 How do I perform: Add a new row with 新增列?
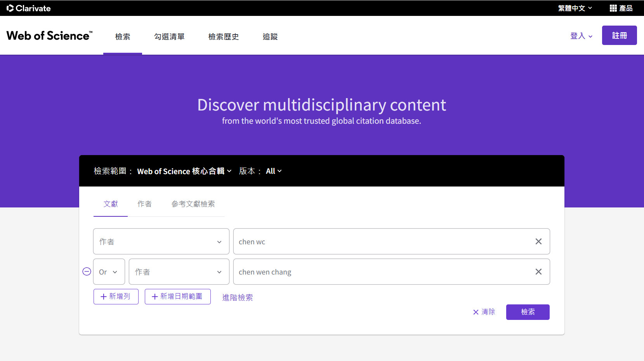click(116, 297)
